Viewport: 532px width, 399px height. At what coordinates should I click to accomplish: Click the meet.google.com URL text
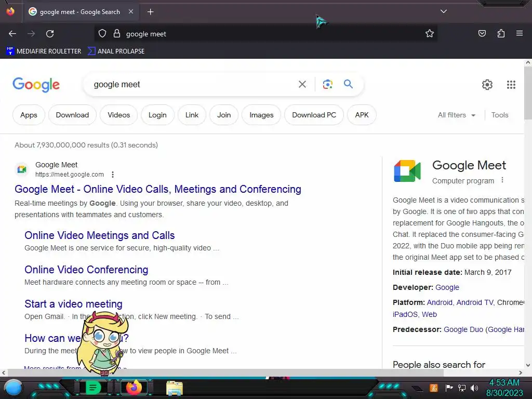pos(70,175)
